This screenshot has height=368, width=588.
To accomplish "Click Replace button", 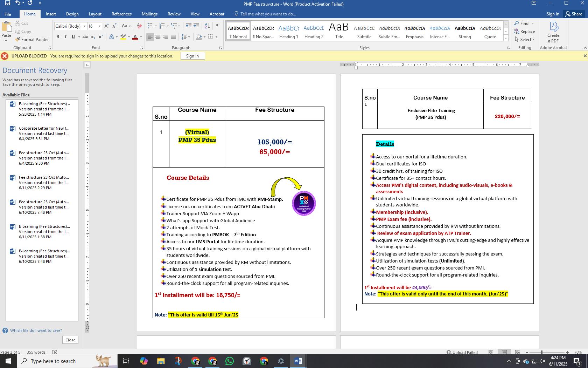I will click(x=524, y=32).
